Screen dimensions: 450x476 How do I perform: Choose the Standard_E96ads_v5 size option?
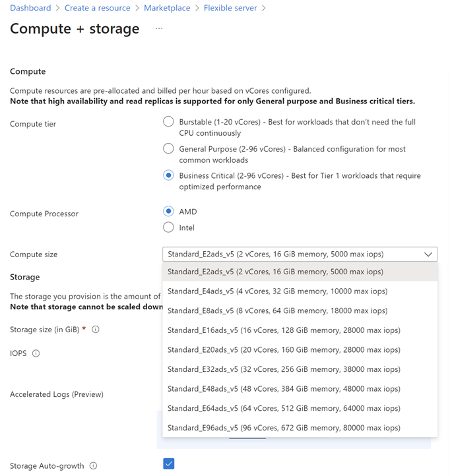[x=284, y=428]
